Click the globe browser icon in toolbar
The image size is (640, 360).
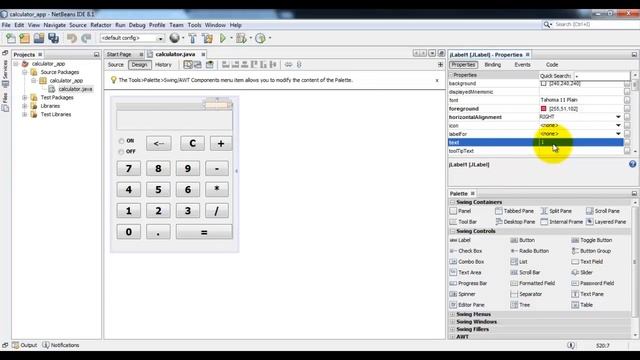tap(175, 38)
